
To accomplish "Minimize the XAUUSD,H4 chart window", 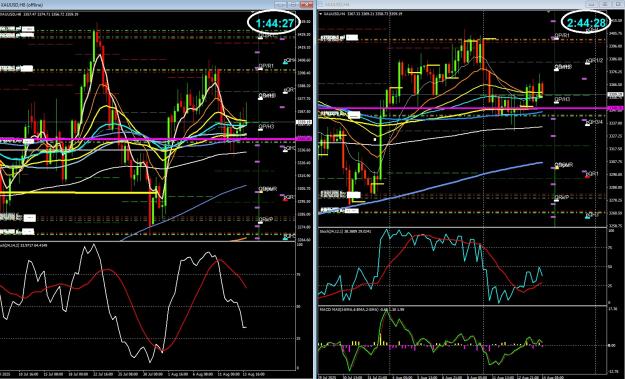I will coord(592,4).
